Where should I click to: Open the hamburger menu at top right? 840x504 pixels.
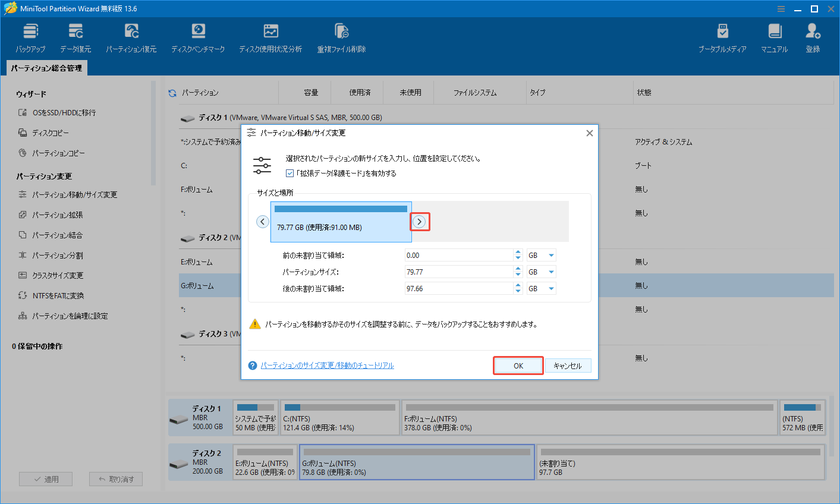click(781, 8)
